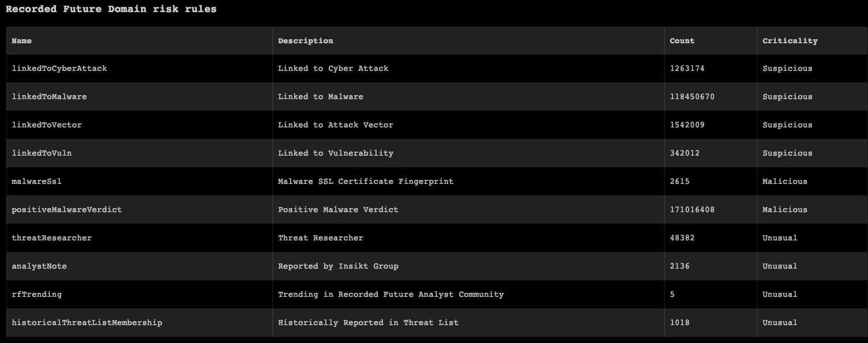
Task: Click the analystNote name cell
Action: point(39,266)
